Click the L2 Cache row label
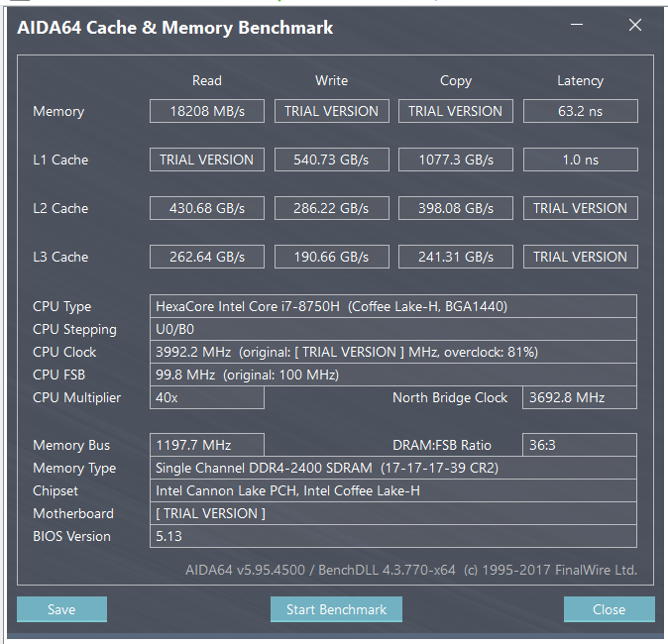The height and width of the screenshot is (644, 668). point(60,208)
